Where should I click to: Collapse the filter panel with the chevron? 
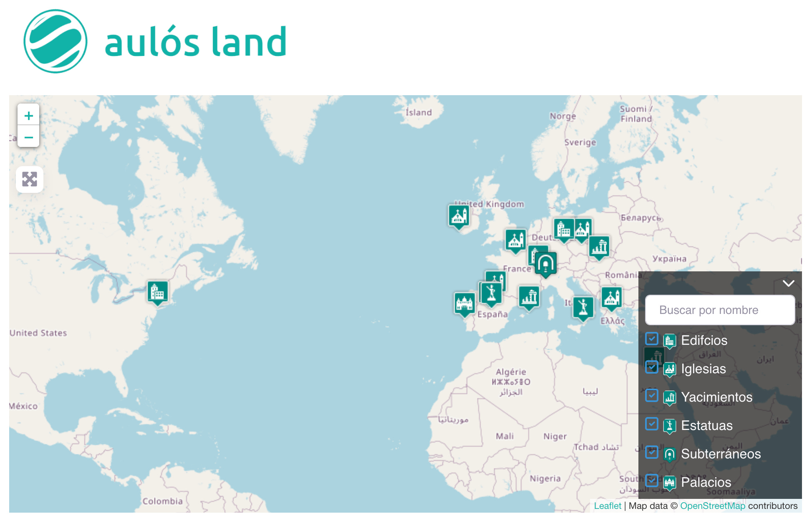coord(788,283)
